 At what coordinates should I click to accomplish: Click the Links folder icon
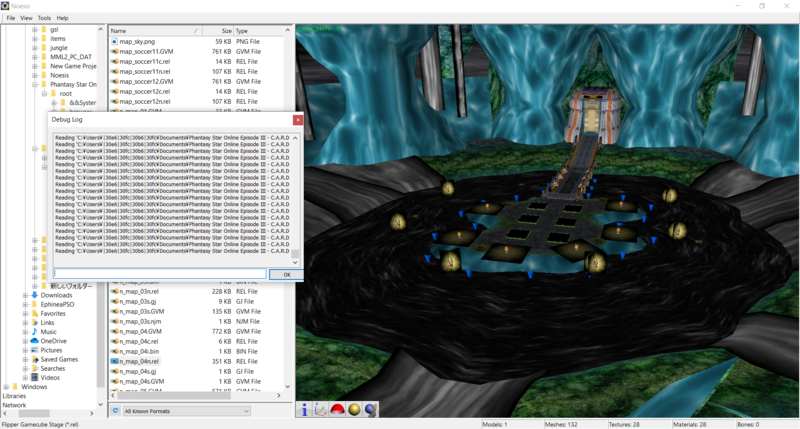[x=35, y=322]
